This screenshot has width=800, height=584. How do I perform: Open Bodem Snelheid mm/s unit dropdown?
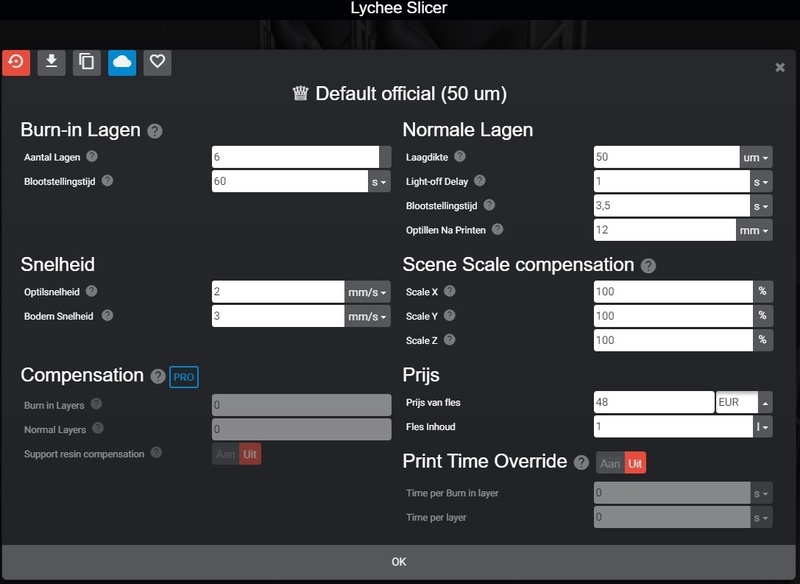click(x=367, y=316)
